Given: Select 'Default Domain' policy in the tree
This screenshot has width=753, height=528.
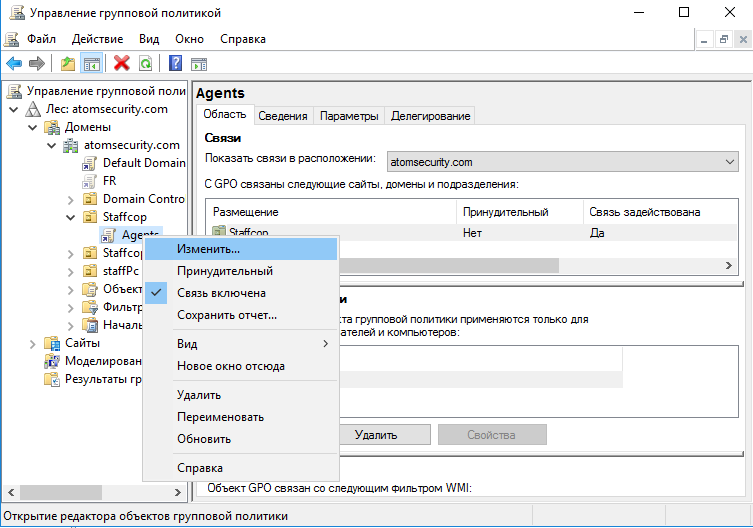Looking at the screenshot, I should [x=143, y=163].
